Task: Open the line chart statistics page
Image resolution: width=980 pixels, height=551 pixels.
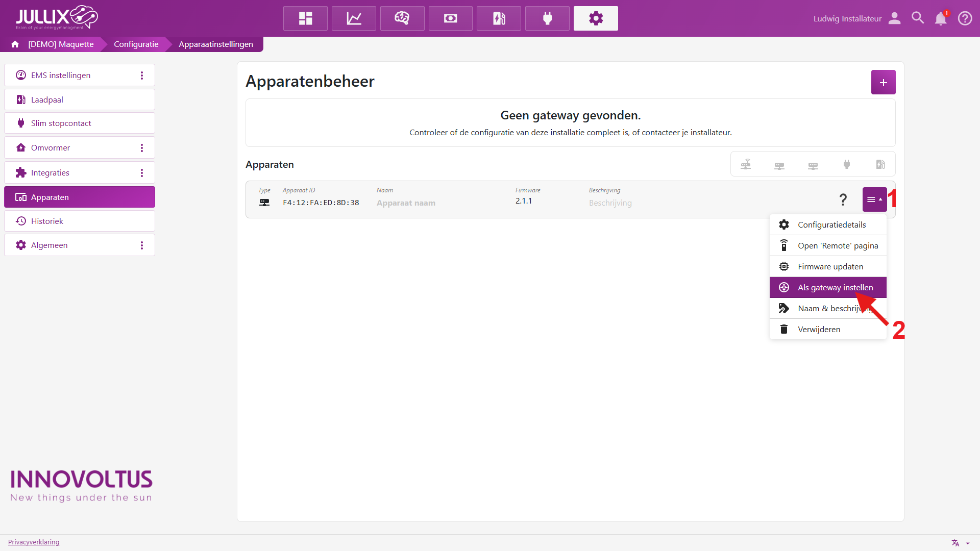Action: pyautogui.click(x=354, y=18)
